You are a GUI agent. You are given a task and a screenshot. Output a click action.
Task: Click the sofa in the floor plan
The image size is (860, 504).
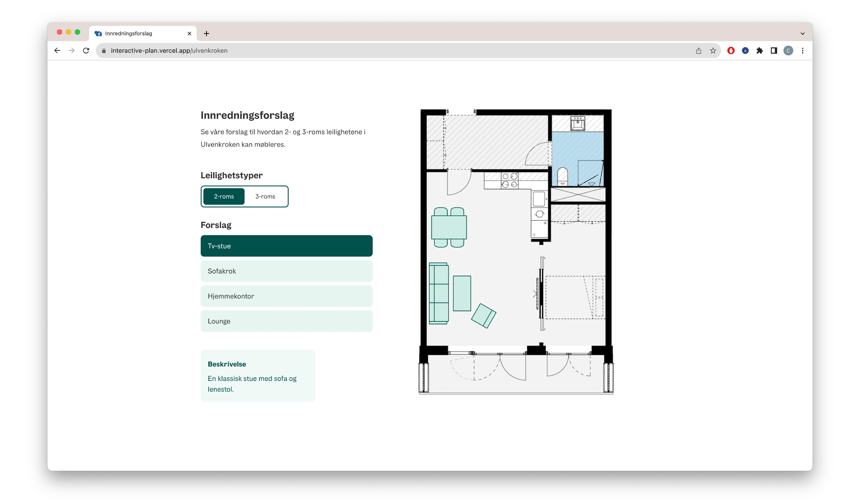click(x=439, y=293)
